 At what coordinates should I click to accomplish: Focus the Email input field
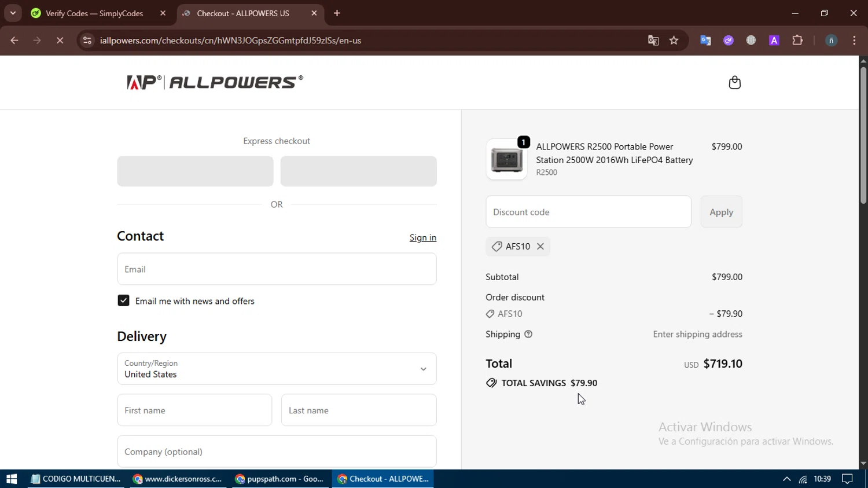pyautogui.click(x=277, y=269)
